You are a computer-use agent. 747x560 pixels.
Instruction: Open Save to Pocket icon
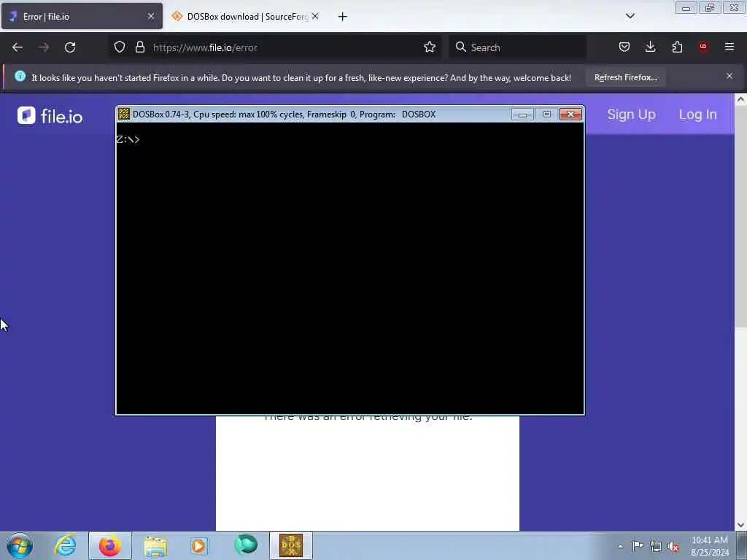[x=624, y=47]
